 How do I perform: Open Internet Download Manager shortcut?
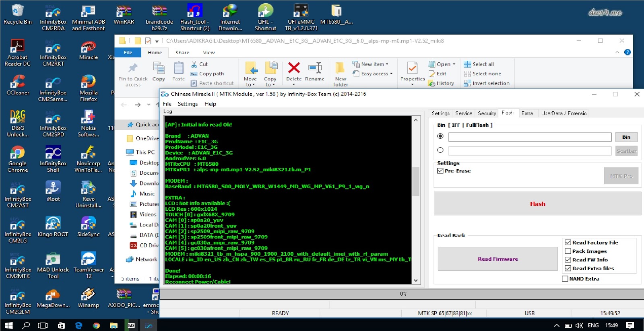(x=230, y=18)
